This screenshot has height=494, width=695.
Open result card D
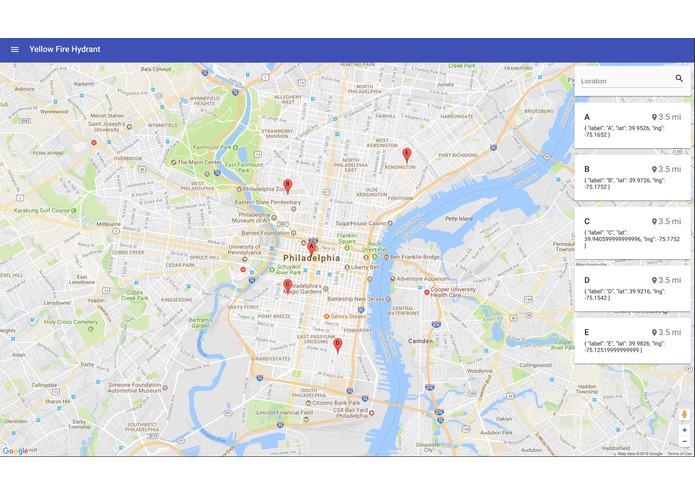633,288
